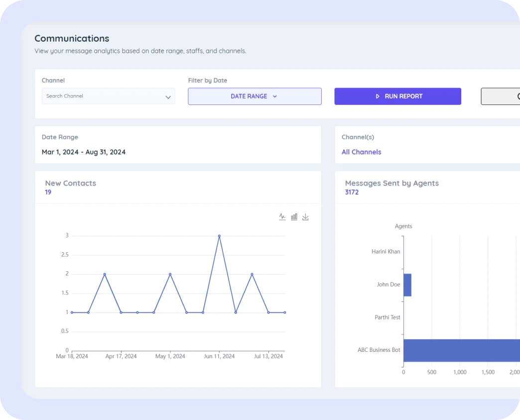
Task: Select the peak data point at value 3
Action: (219, 236)
